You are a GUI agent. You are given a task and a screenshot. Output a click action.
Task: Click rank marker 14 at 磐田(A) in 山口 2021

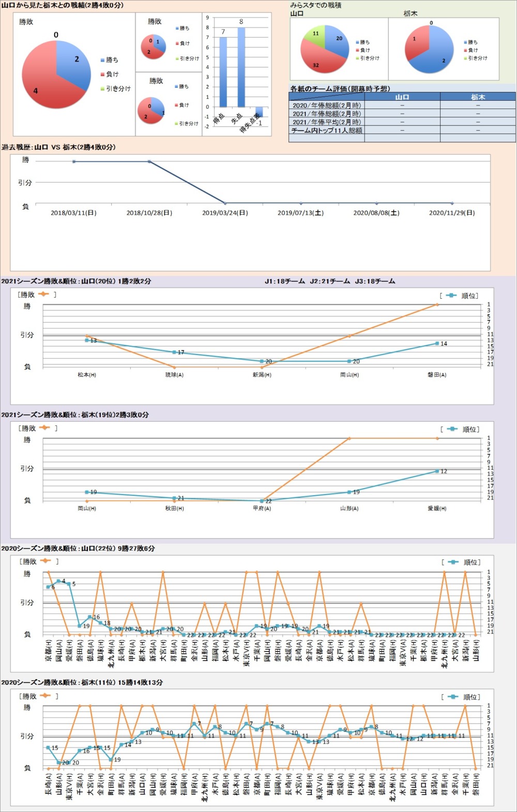437,343
